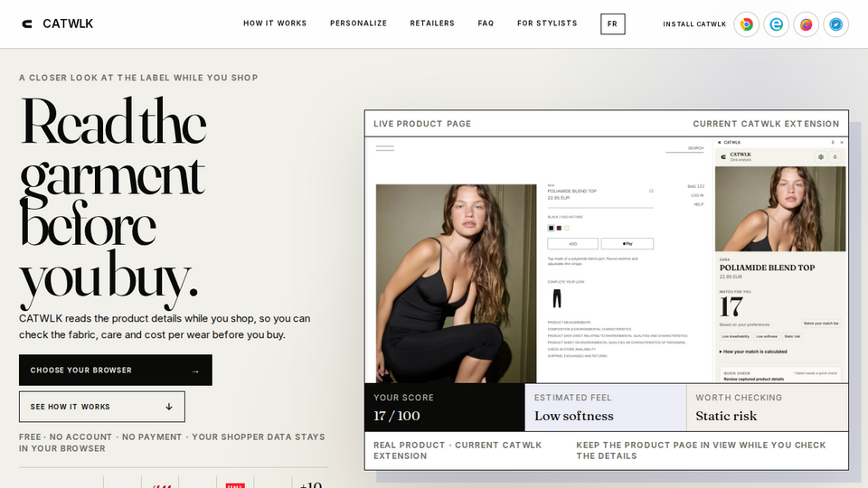
Task: Open Check In-Store Availability link
Action: pyautogui.click(x=571, y=349)
